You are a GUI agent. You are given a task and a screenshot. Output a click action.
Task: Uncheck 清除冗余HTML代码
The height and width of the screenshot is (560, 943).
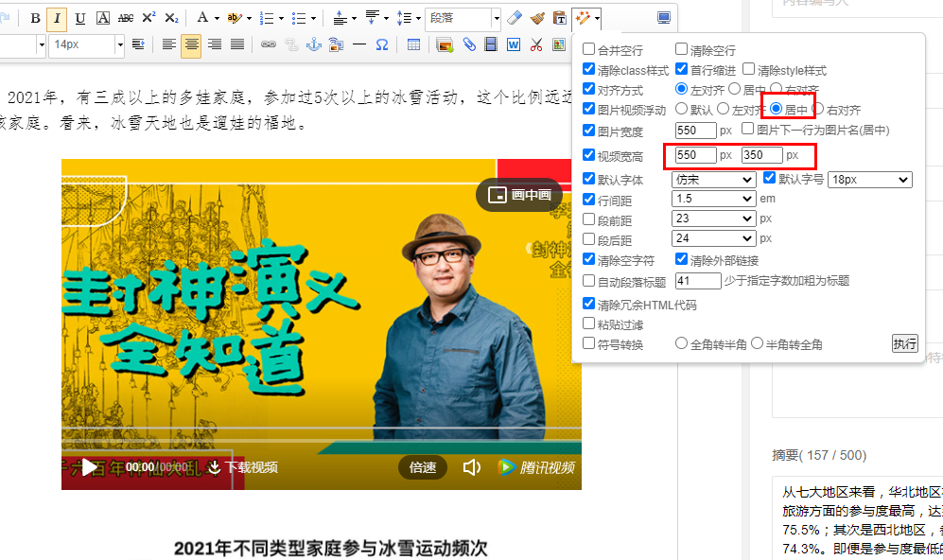(x=588, y=304)
